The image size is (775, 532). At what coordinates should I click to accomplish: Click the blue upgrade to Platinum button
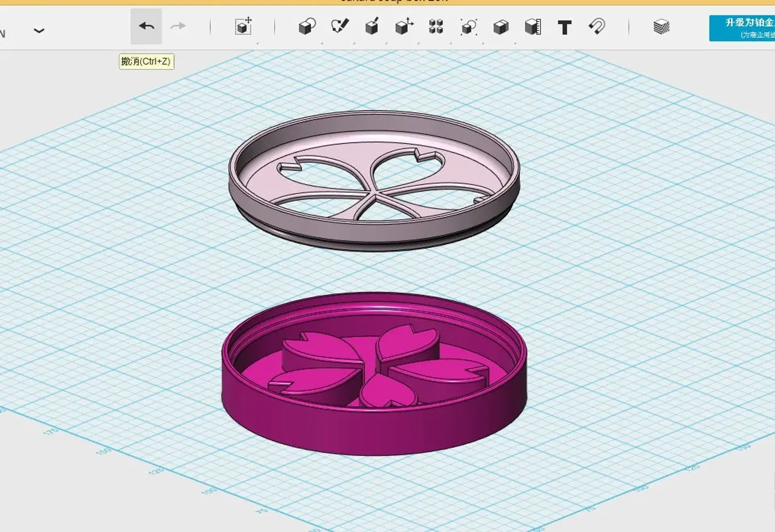tap(742, 28)
